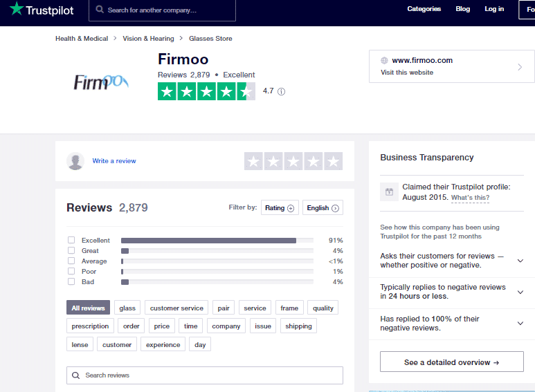Enable the Bad rating filter checkbox

pos(71,282)
